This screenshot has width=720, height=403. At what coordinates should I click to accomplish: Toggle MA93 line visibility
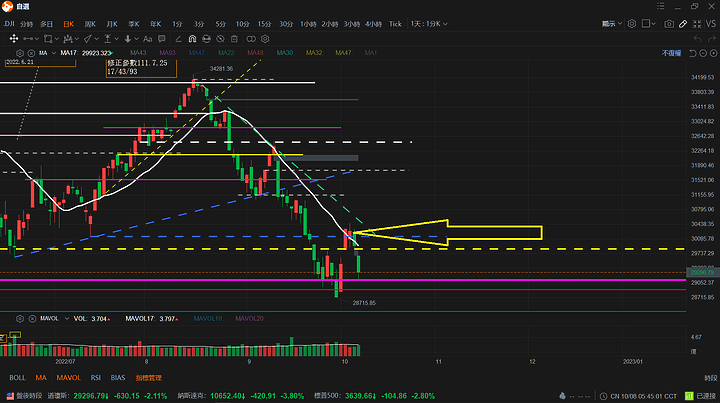[x=167, y=53]
